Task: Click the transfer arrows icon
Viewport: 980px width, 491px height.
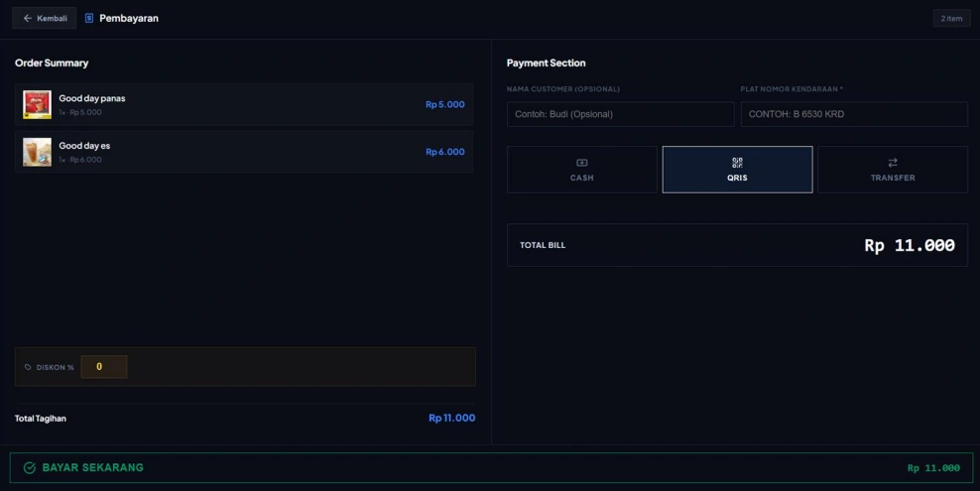Action: 893,163
